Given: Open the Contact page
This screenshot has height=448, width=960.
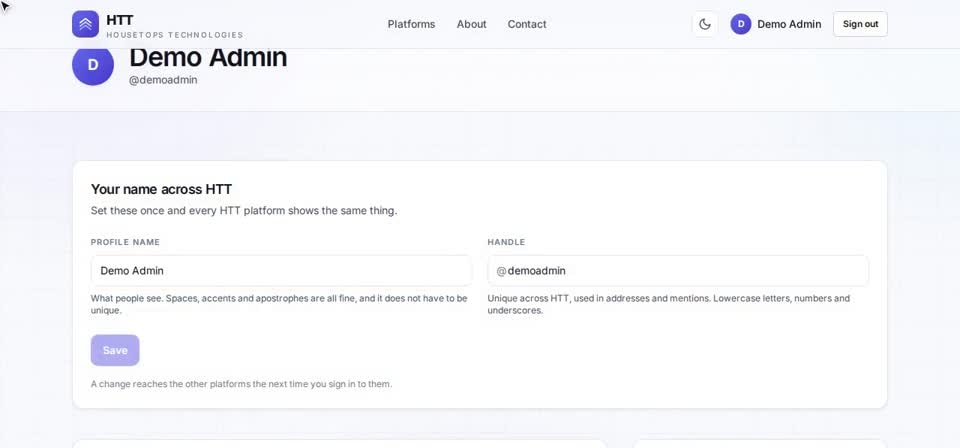Looking at the screenshot, I should [x=527, y=24].
